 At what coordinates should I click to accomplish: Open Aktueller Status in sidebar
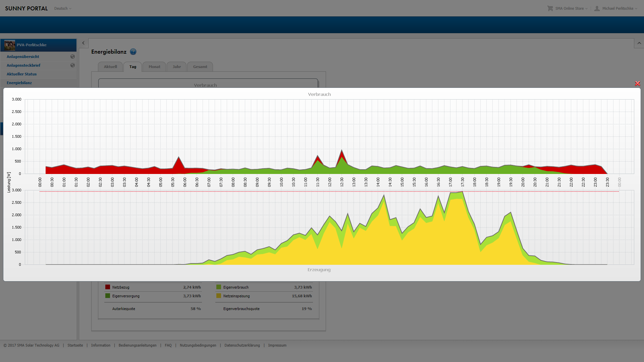[22, 74]
